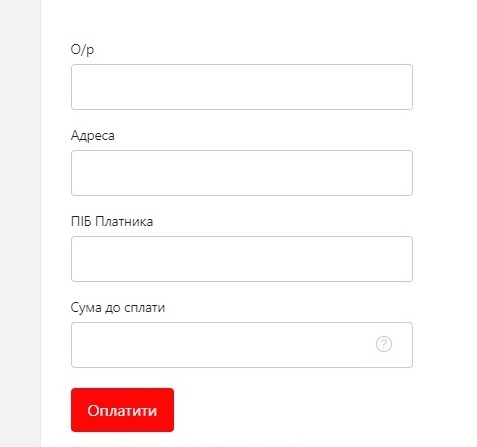This screenshot has height=447, width=477.
Task: Focus the О/р input field
Action: pos(242,87)
